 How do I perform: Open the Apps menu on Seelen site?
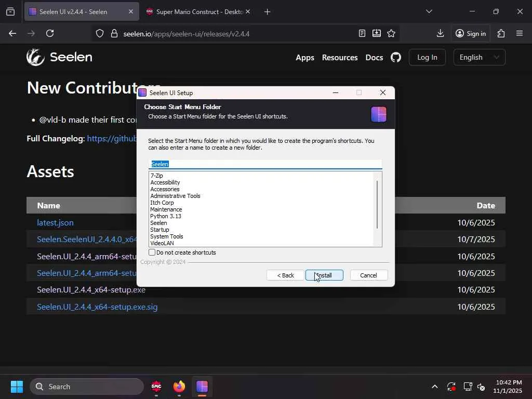[x=305, y=57]
